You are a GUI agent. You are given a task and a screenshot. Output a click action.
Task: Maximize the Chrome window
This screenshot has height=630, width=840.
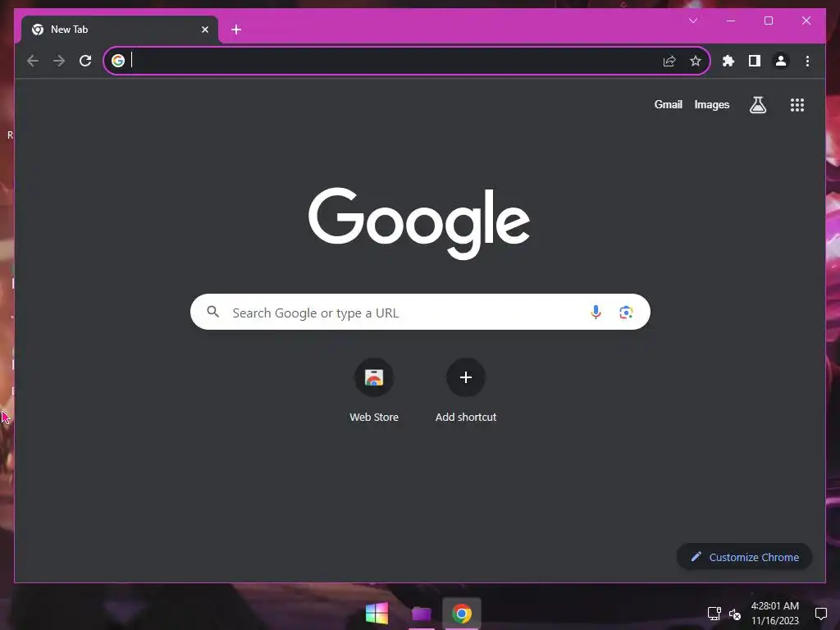pos(768,21)
